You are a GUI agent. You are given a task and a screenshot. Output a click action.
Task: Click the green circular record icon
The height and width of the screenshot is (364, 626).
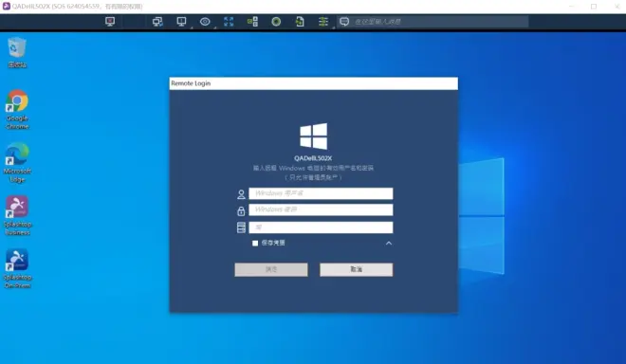coord(276,22)
